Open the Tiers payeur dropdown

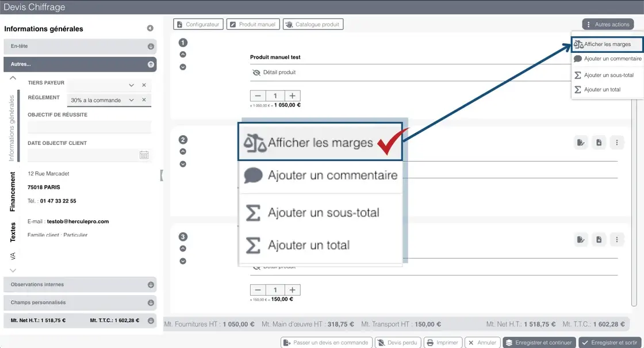click(132, 85)
